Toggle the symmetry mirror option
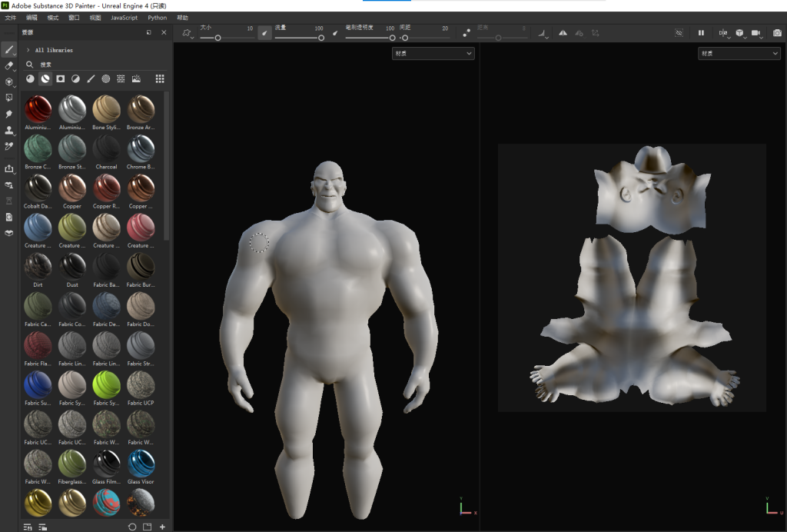Image resolution: width=787 pixels, height=532 pixels. coord(563,33)
